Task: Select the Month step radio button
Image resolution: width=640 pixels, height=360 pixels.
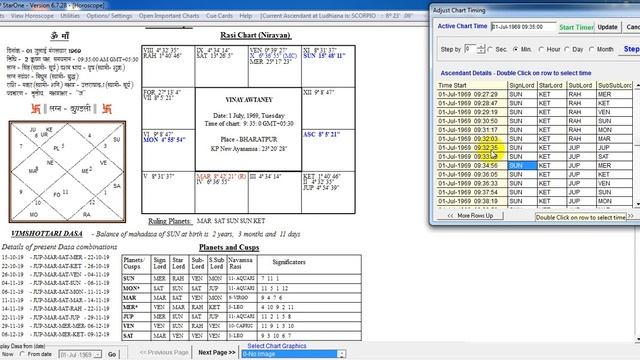Action: click(x=591, y=49)
